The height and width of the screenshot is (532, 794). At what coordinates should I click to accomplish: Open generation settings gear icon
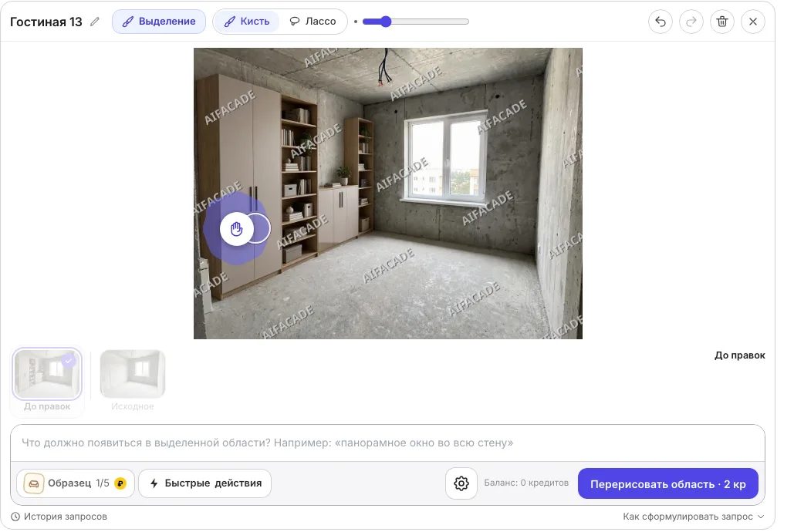(461, 483)
